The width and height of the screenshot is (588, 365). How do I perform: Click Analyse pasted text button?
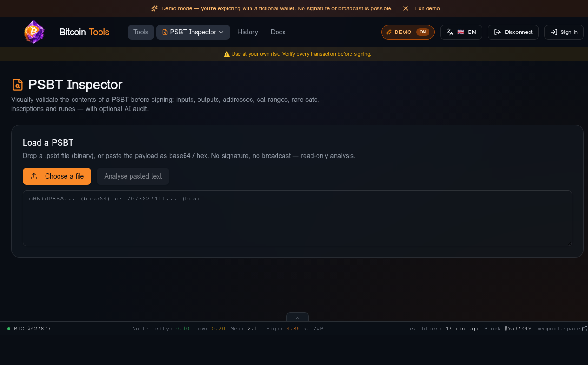(133, 176)
